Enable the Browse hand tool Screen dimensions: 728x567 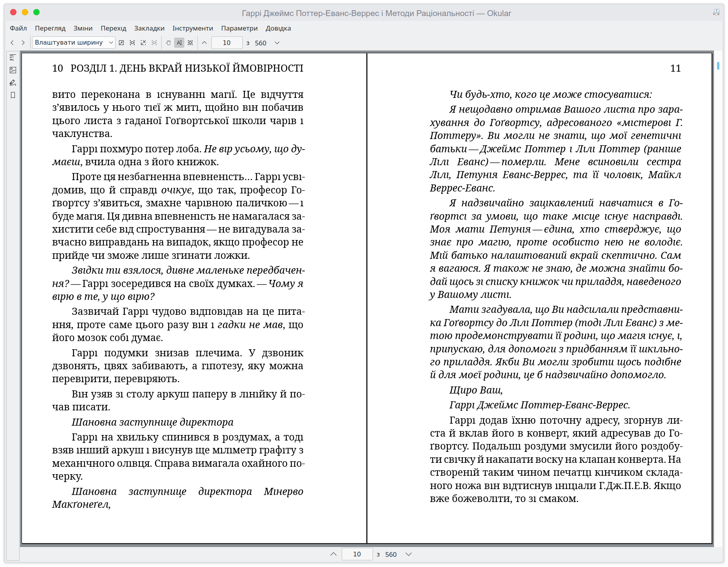point(168,43)
